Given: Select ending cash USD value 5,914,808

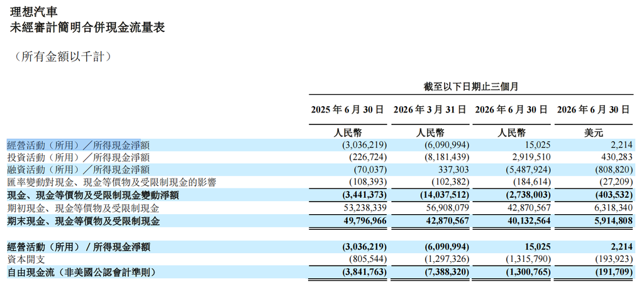Looking at the screenshot, I should (x=615, y=222).
